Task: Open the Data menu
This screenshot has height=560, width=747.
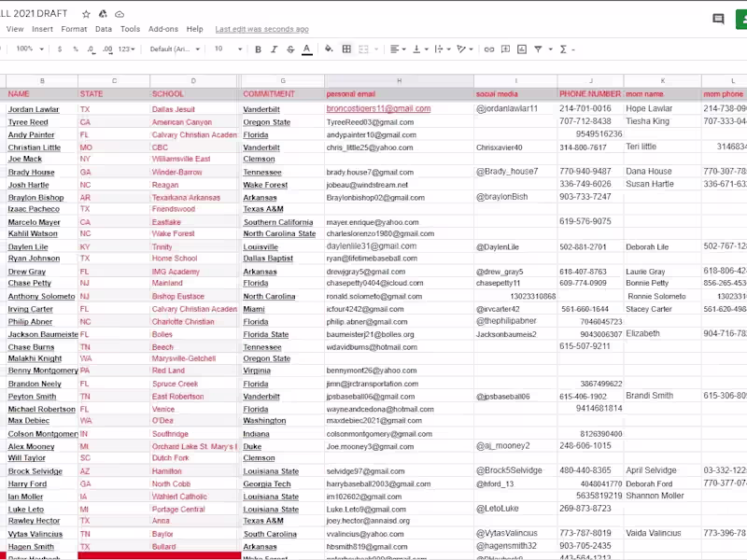Action: [104, 29]
